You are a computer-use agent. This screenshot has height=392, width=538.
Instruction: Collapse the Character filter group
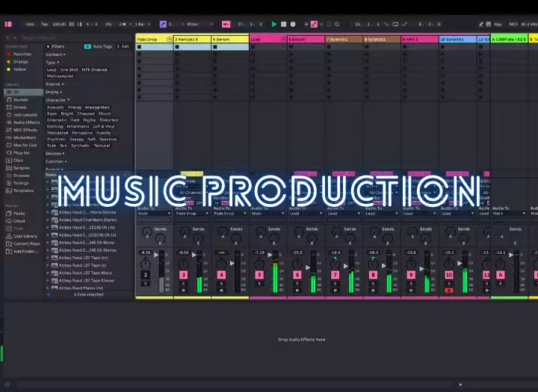(x=58, y=100)
